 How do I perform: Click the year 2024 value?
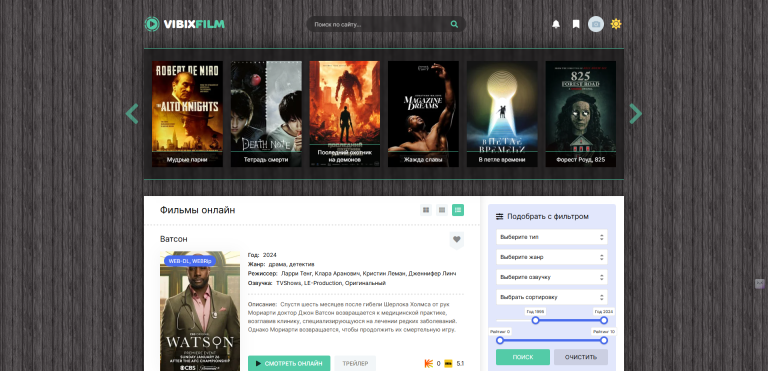269,255
